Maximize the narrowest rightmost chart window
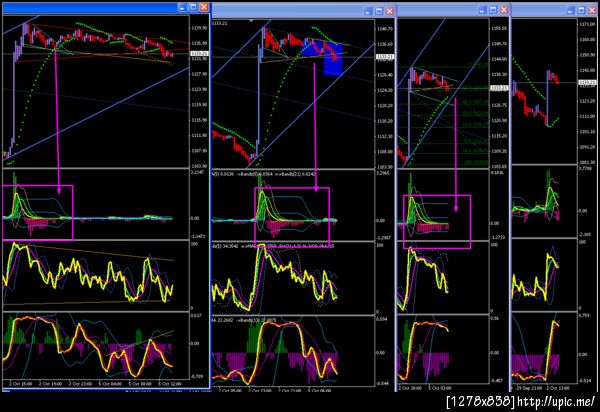The image size is (600, 412). [x=582, y=11]
